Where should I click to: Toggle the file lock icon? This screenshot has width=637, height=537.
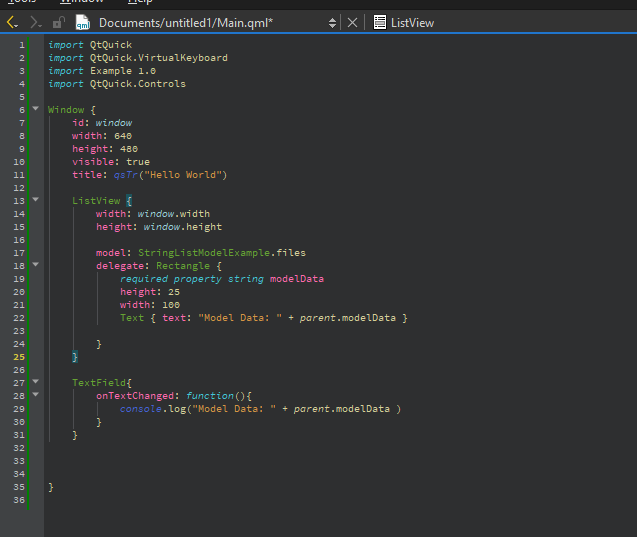tap(58, 22)
